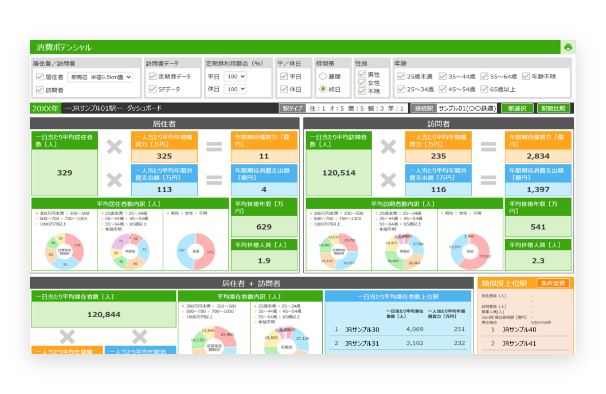This screenshot has width=606, height=394.
Task: Click the 20XX年 year label
Action: coord(45,108)
